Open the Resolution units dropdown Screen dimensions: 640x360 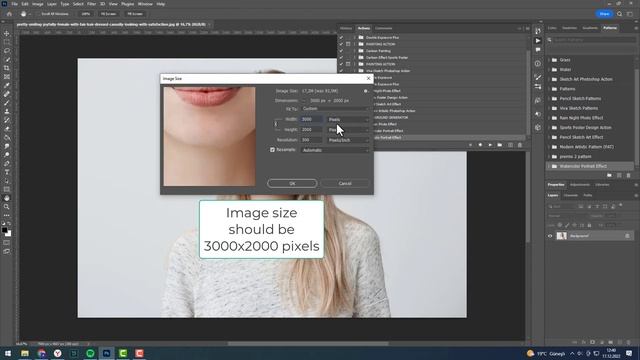[x=348, y=140]
